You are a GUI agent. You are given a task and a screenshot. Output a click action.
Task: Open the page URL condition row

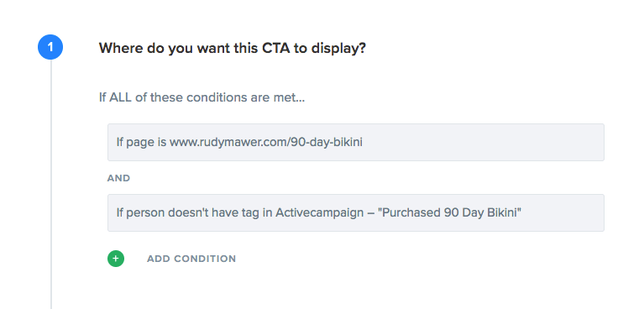(x=356, y=142)
